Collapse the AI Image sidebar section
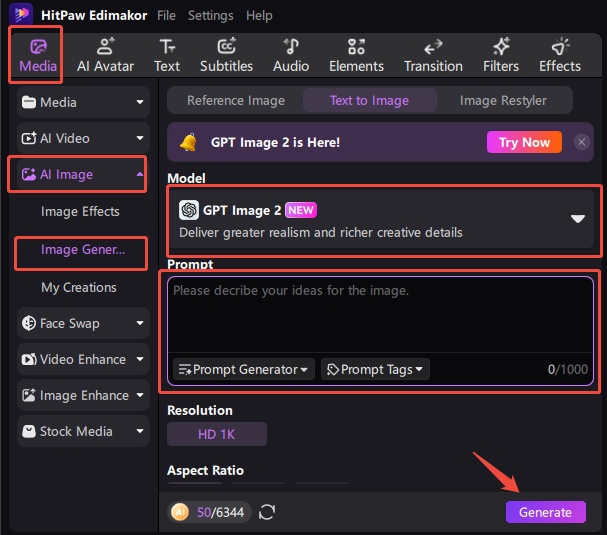Viewport: 607px width, 535px height. click(83, 175)
